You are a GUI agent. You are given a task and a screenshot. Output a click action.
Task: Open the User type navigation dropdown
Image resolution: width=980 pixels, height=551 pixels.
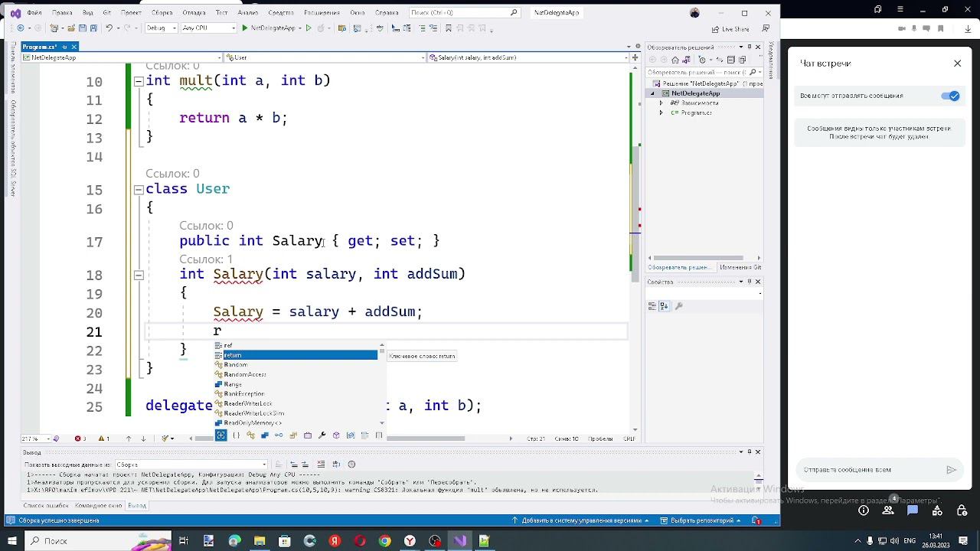[x=325, y=57]
